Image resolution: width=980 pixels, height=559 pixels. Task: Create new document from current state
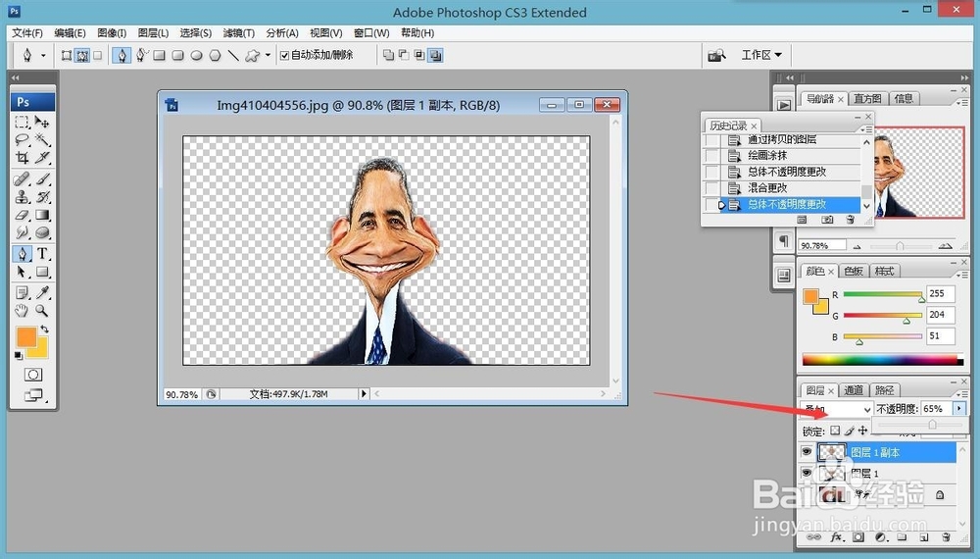[x=802, y=220]
